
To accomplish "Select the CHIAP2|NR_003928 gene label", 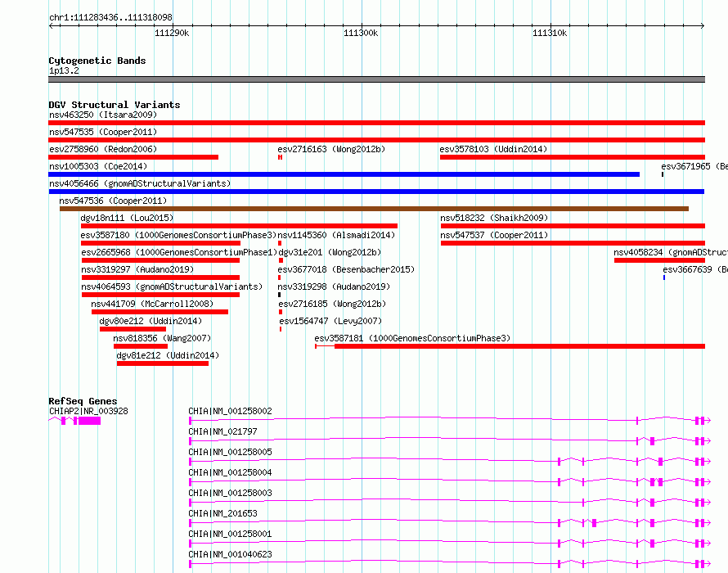I will click(88, 411).
